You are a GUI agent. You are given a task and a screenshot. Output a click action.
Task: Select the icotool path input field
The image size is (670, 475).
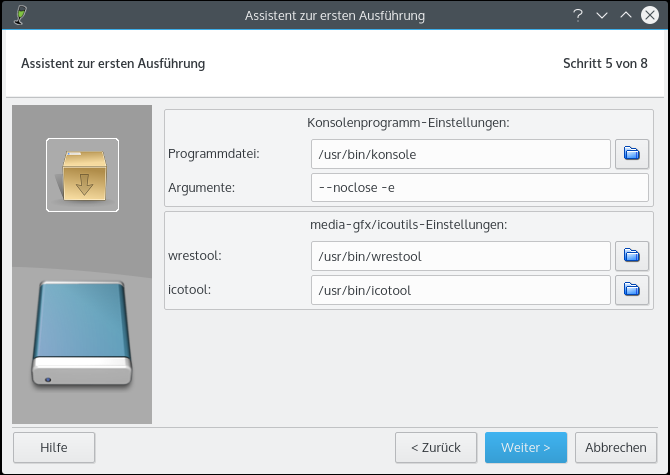pos(460,290)
